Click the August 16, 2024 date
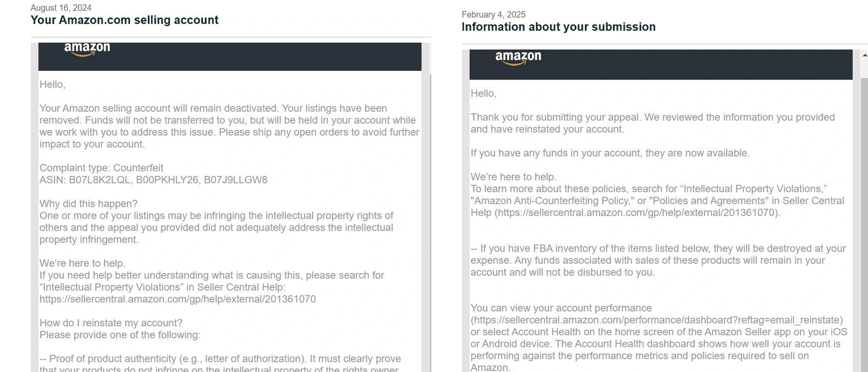Image resolution: width=868 pixels, height=372 pixels. (x=61, y=8)
